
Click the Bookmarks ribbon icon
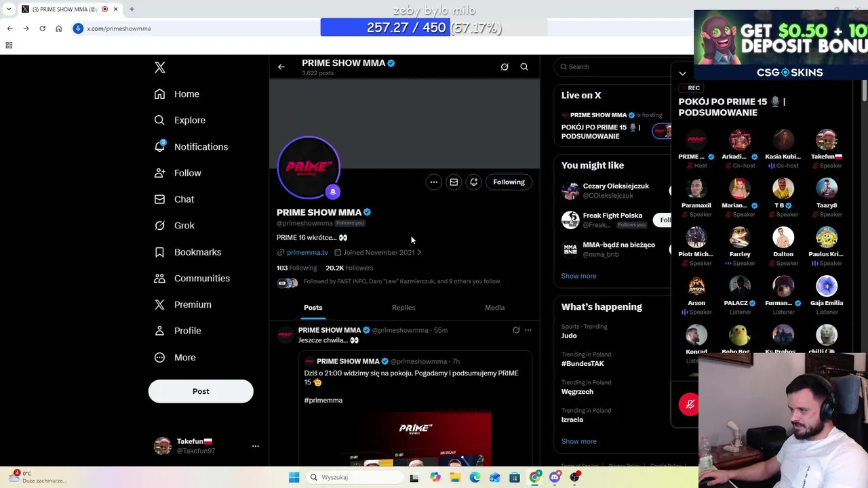(159, 252)
